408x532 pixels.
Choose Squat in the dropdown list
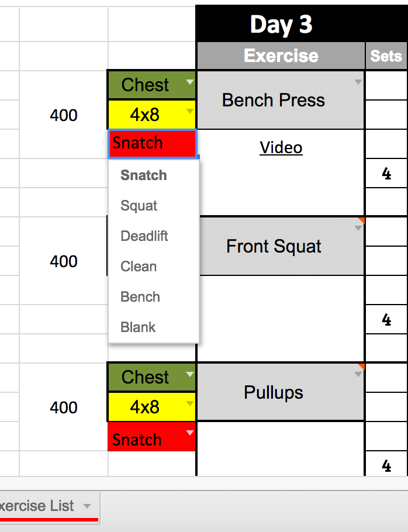click(139, 206)
